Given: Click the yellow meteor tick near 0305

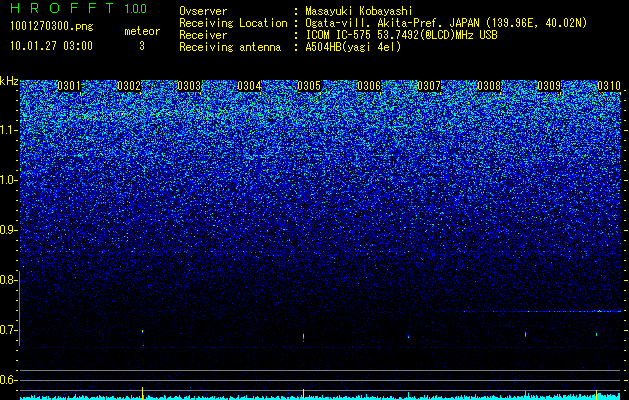Looking at the screenshot, I should tap(303, 393).
